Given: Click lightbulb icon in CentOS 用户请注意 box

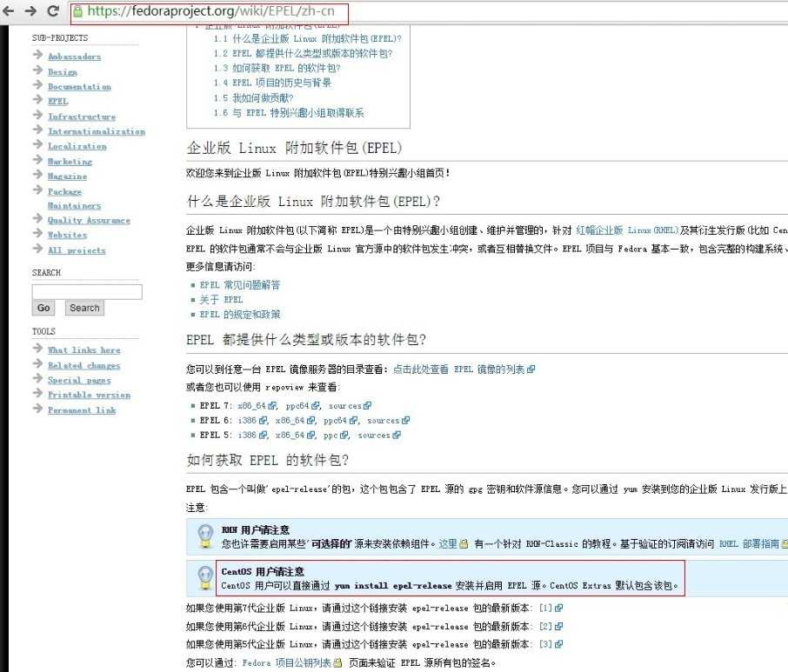Looking at the screenshot, I should 205,578.
